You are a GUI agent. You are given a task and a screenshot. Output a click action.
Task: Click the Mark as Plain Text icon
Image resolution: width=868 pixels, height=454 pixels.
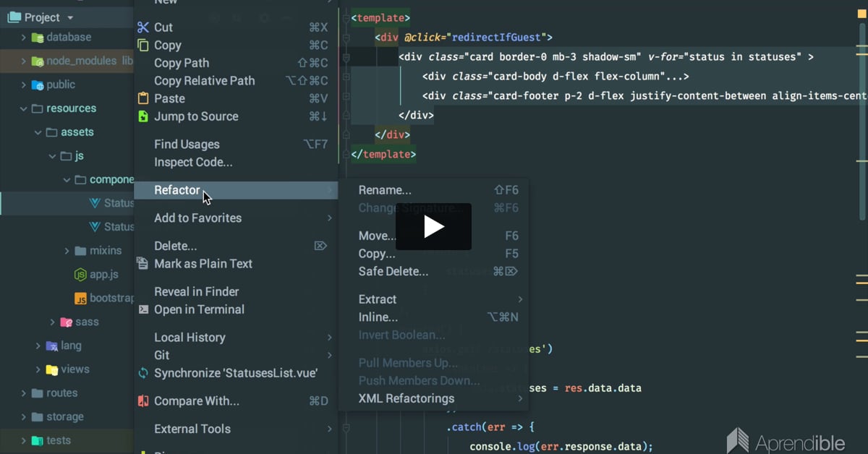click(142, 264)
